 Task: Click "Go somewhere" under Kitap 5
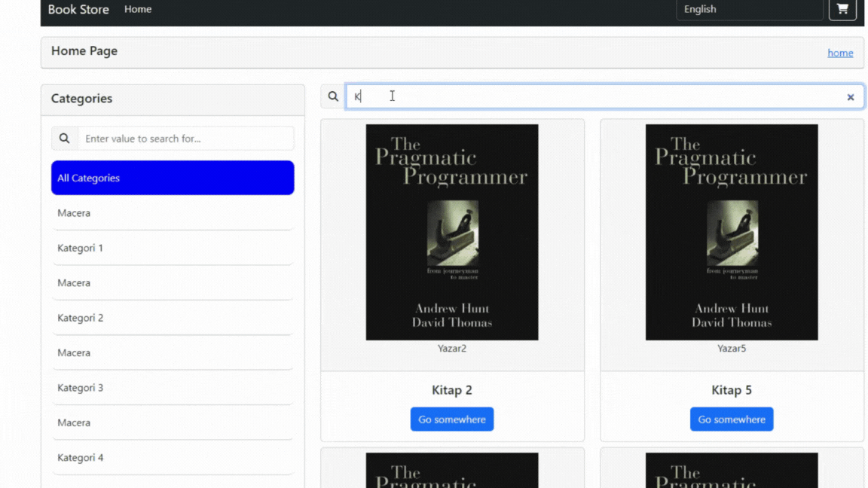[x=732, y=419]
